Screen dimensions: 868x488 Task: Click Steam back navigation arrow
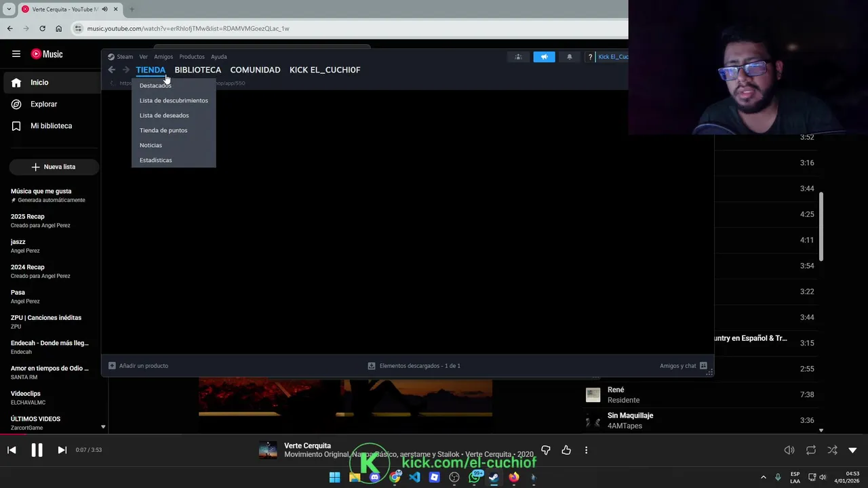[x=112, y=70]
